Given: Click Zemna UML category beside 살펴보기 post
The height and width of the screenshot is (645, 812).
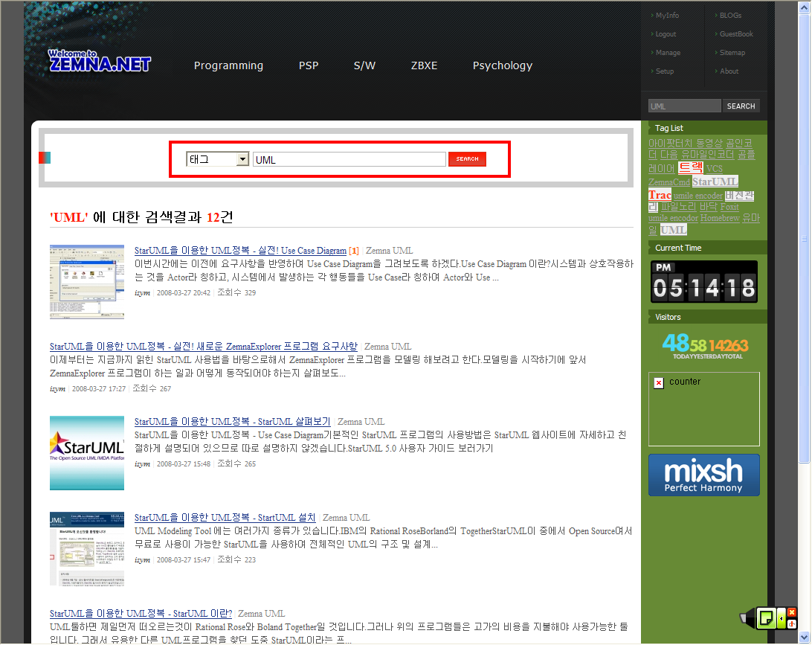Looking at the screenshot, I should coord(361,422).
